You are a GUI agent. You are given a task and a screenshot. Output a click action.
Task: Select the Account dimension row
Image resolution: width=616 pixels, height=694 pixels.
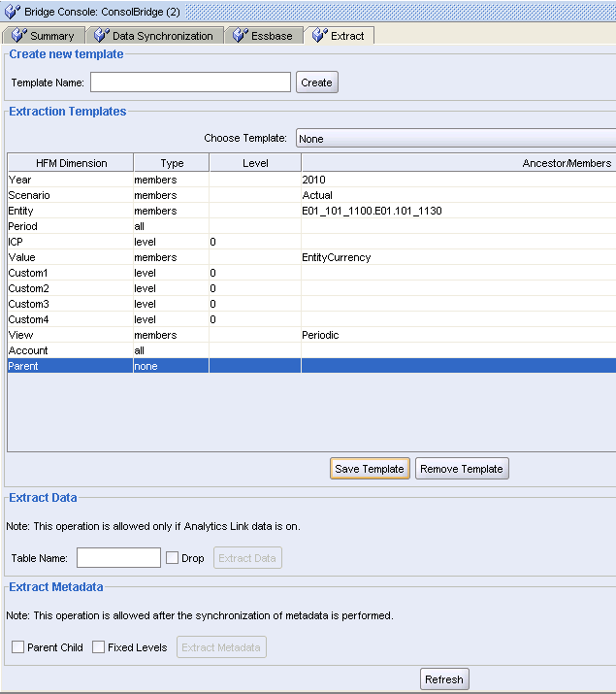311,350
